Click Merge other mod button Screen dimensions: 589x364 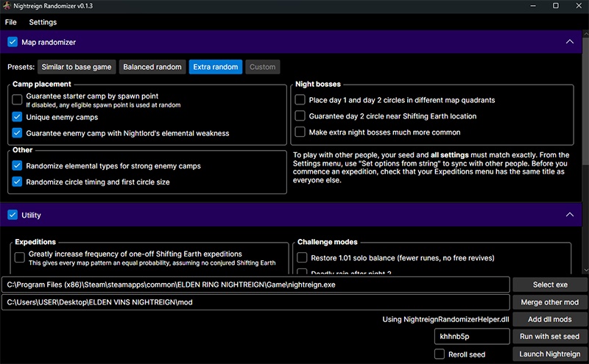pos(550,302)
